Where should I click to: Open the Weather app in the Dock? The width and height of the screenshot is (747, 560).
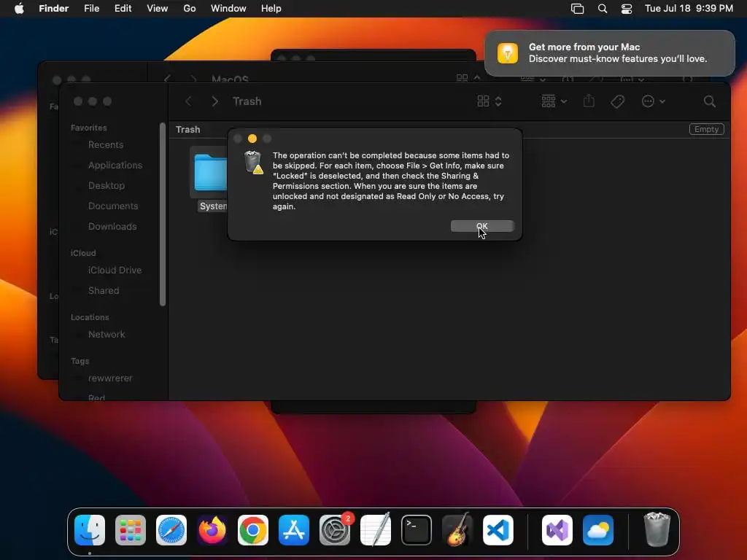(598, 529)
